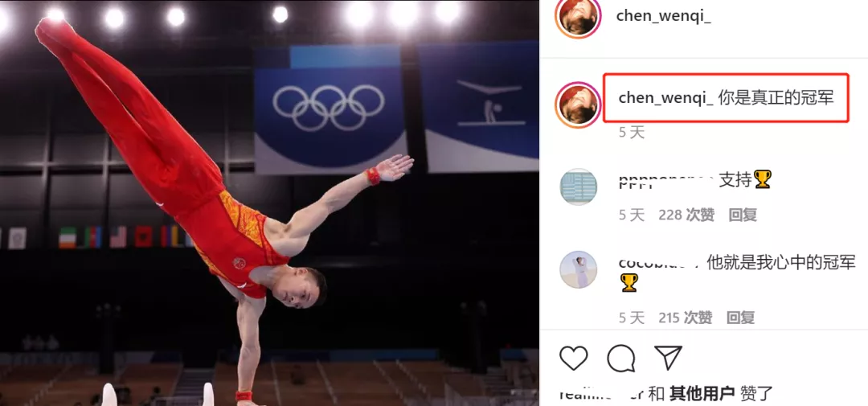
Task: Reply to the 支持 comment via 回复
Action: (743, 215)
